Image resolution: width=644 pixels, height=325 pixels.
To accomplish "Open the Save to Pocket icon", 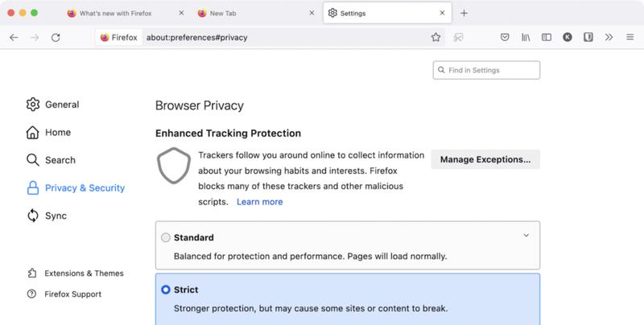I will pyautogui.click(x=505, y=37).
